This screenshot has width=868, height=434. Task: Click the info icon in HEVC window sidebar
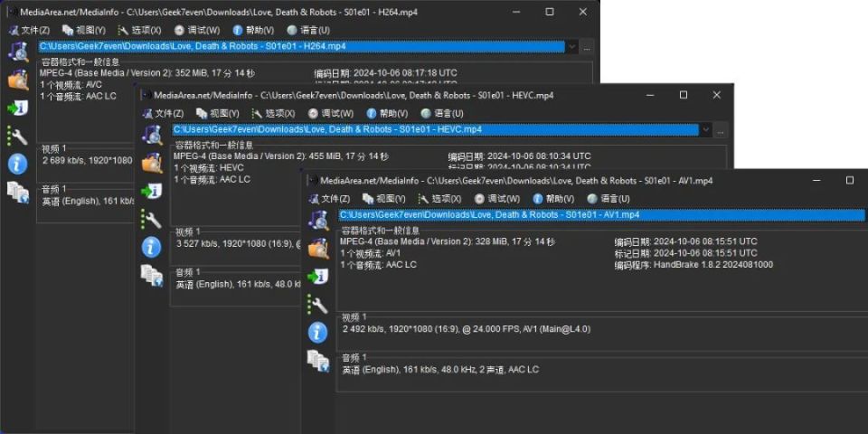[x=151, y=248]
